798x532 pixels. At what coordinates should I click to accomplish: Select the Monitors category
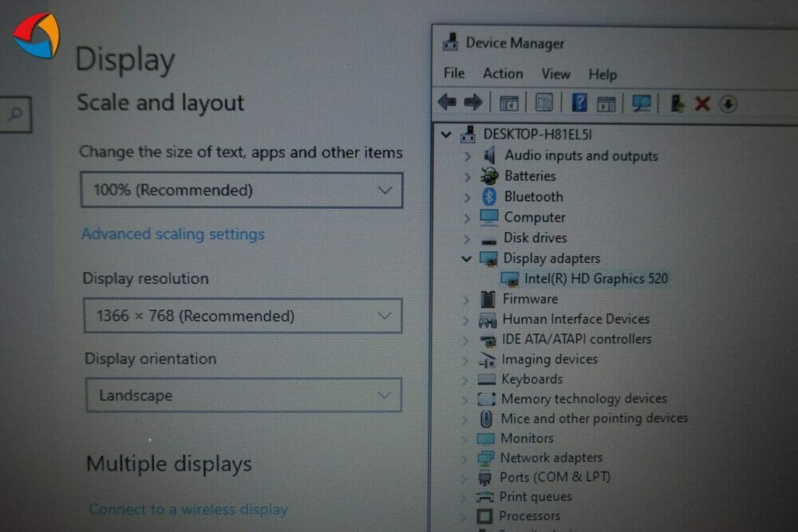(527, 439)
